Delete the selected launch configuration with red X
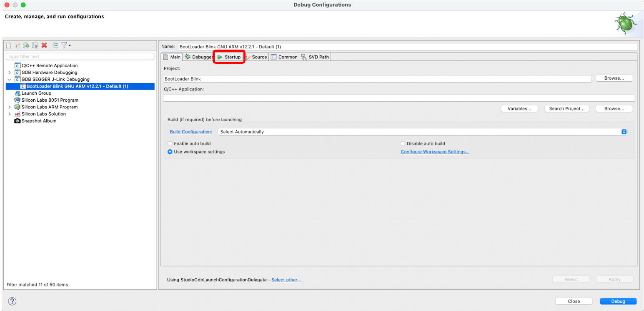The height and width of the screenshot is (311, 644). pos(44,45)
